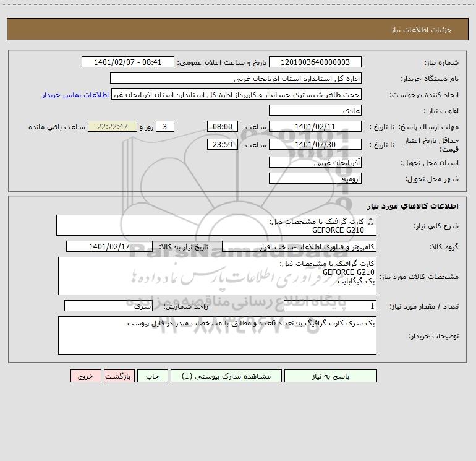Image resolution: width=476 pixels, height=461 pixels.
Task: Click the buyer organization name field
Action: click(236, 79)
